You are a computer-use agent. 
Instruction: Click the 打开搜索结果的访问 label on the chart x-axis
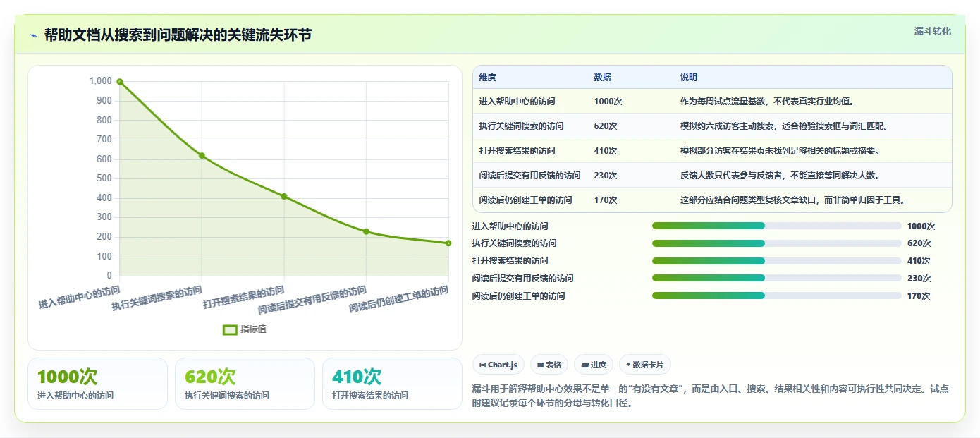tap(243, 297)
